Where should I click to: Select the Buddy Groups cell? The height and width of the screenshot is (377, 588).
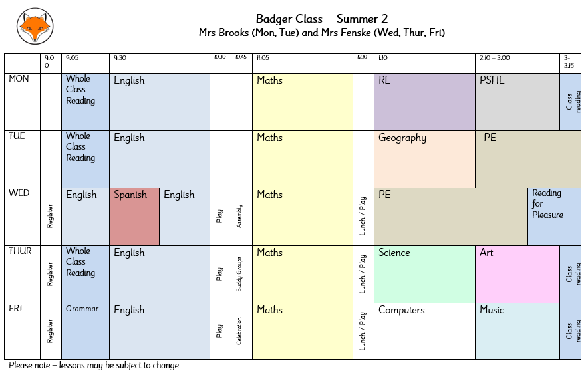pos(241,275)
